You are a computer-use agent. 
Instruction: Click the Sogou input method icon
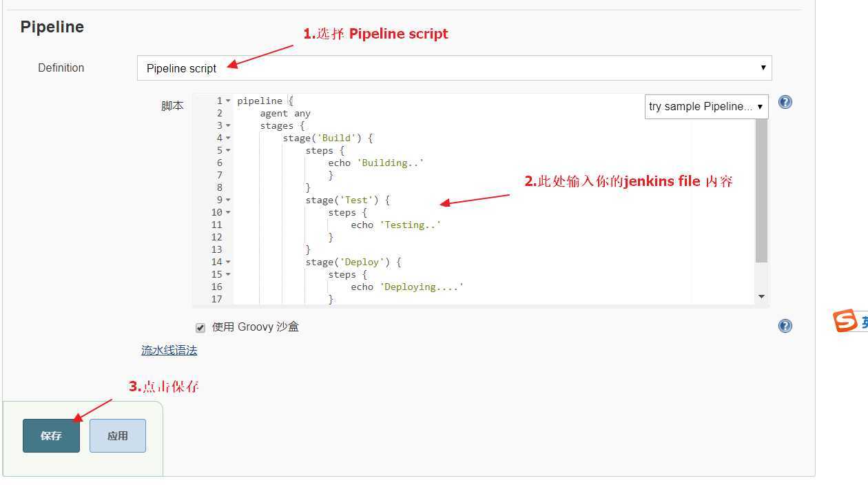pos(845,321)
